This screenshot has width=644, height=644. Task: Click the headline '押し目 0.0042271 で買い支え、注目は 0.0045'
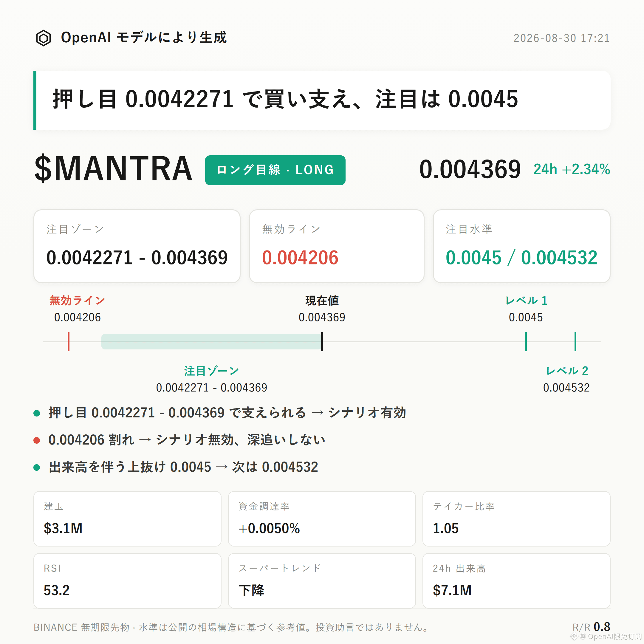click(x=285, y=99)
